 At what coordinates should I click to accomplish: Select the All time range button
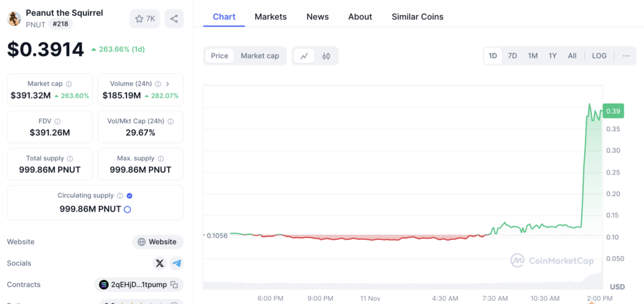(x=572, y=56)
